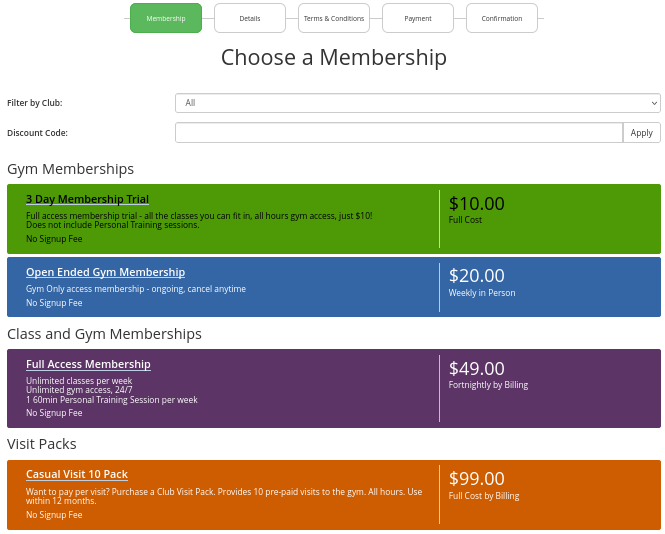Click the dropdown chevron arrow
The width and height of the screenshot is (665, 534).
coord(654,103)
